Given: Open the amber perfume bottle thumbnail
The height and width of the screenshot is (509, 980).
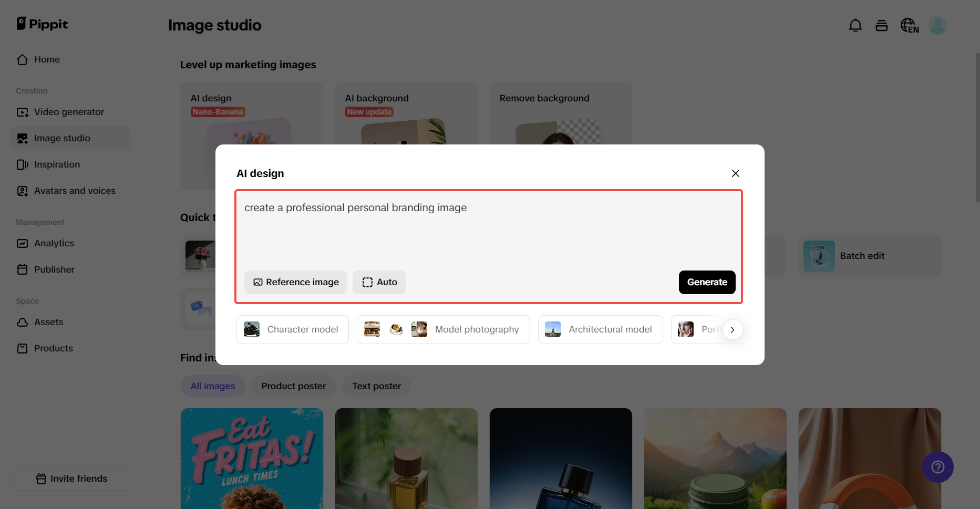Looking at the screenshot, I should tap(407, 459).
